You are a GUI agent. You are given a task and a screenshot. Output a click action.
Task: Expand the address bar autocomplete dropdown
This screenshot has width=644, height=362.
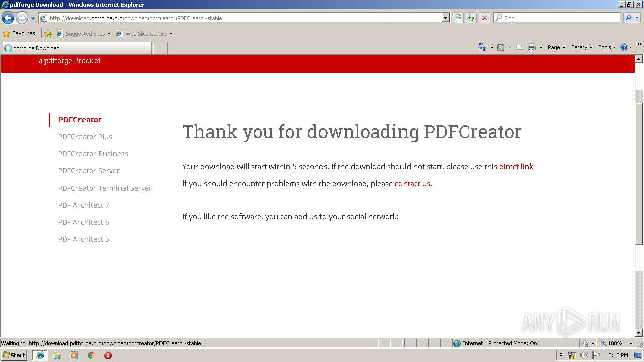(x=446, y=18)
